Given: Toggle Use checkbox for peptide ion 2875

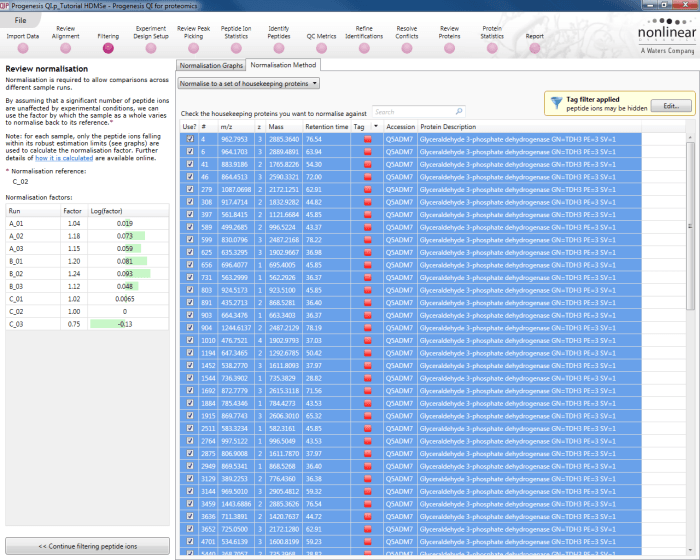Looking at the screenshot, I should coord(190,453).
